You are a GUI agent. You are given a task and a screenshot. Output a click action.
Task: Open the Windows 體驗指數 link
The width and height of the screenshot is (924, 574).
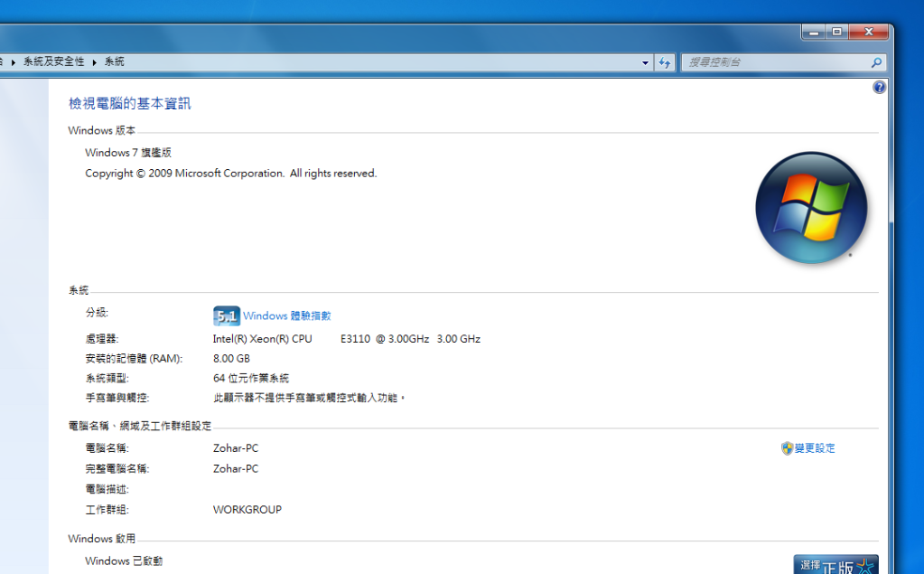click(x=286, y=316)
